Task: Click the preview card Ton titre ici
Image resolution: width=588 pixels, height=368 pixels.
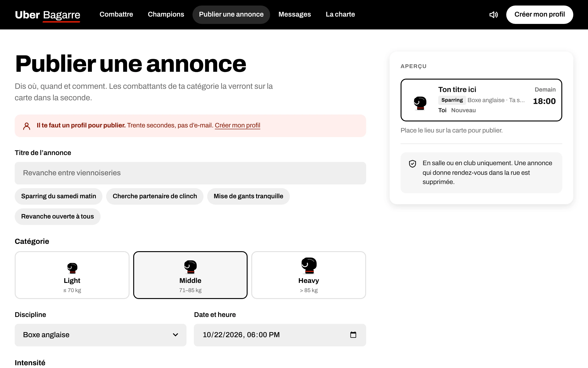Action: tap(481, 100)
